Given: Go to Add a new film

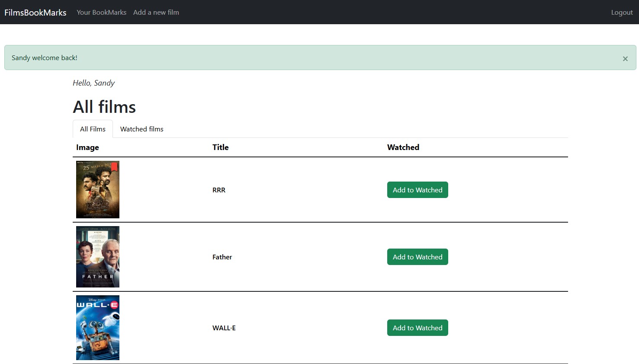Looking at the screenshot, I should [x=156, y=13].
